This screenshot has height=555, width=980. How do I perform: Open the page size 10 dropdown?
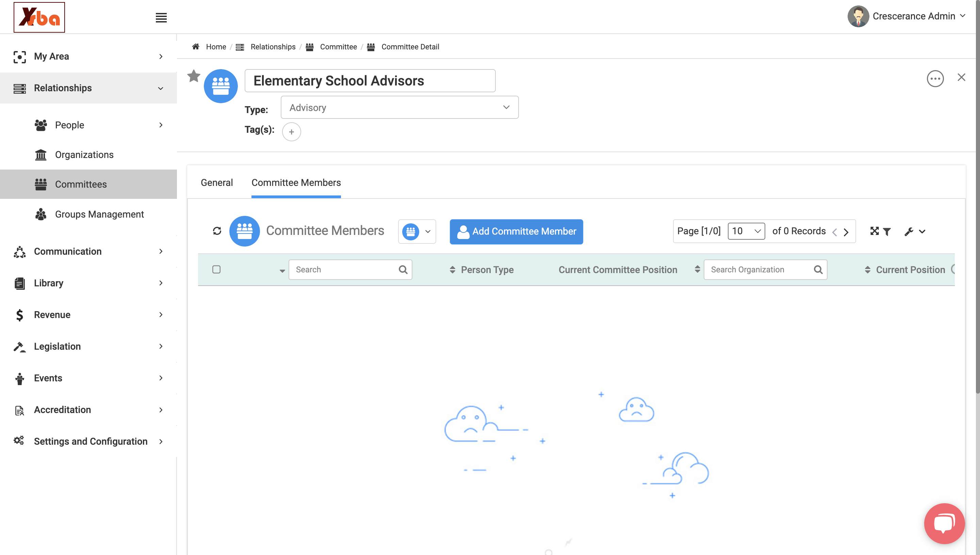point(746,231)
